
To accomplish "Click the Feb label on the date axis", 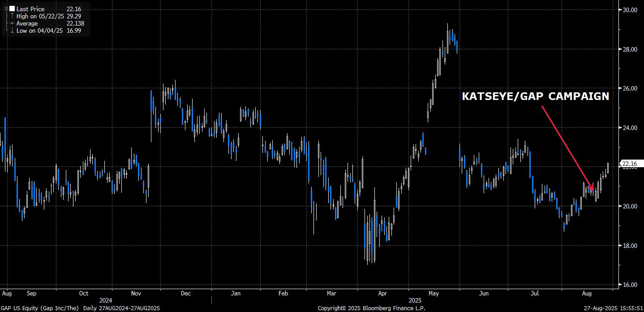I will point(283,294).
